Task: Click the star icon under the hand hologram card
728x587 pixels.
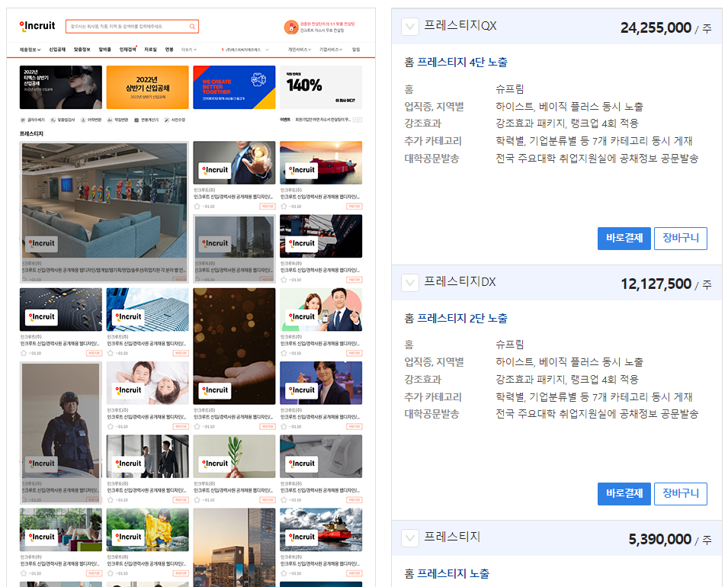Action: [197, 206]
